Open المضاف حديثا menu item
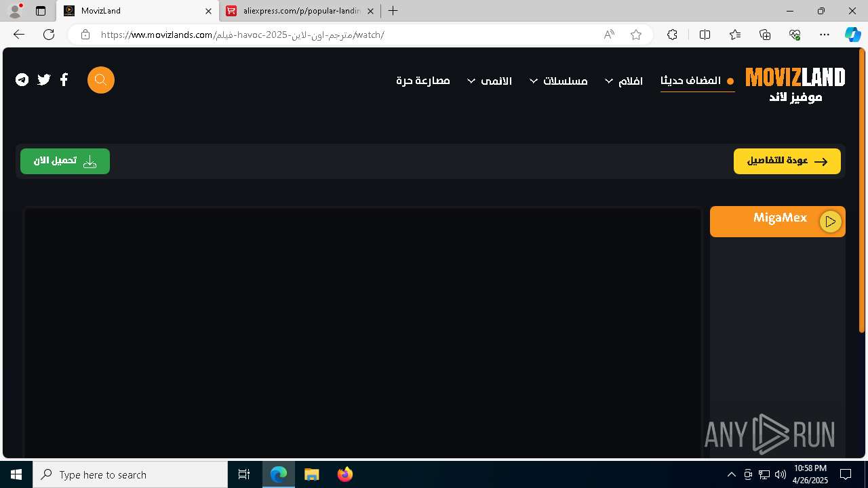This screenshot has width=868, height=488. point(697,81)
